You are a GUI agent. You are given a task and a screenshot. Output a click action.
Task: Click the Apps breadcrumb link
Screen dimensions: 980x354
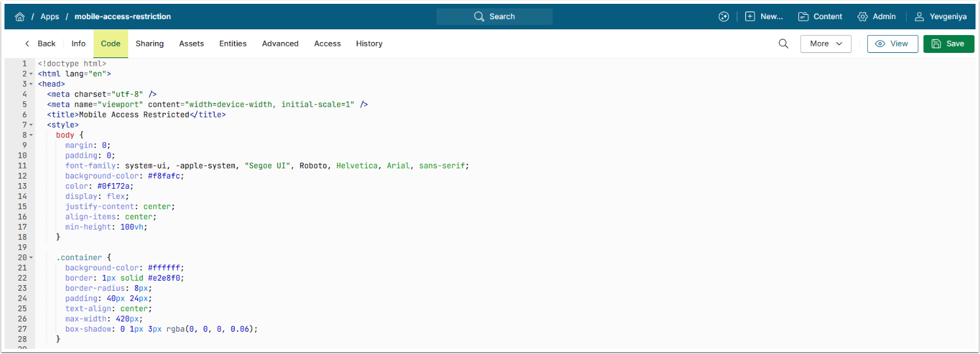click(x=50, y=17)
